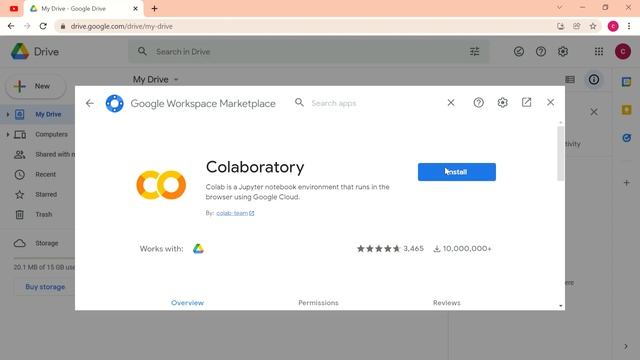Expand Computers tree arrow
Viewport: 640px width, 360px height.
pyautogui.click(x=8, y=134)
